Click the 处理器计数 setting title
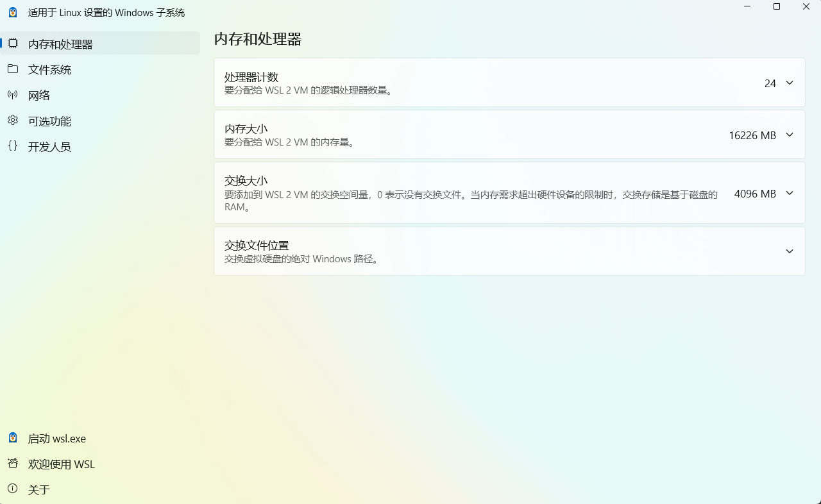This screenshot has width=821, height=504. point(251,77)
